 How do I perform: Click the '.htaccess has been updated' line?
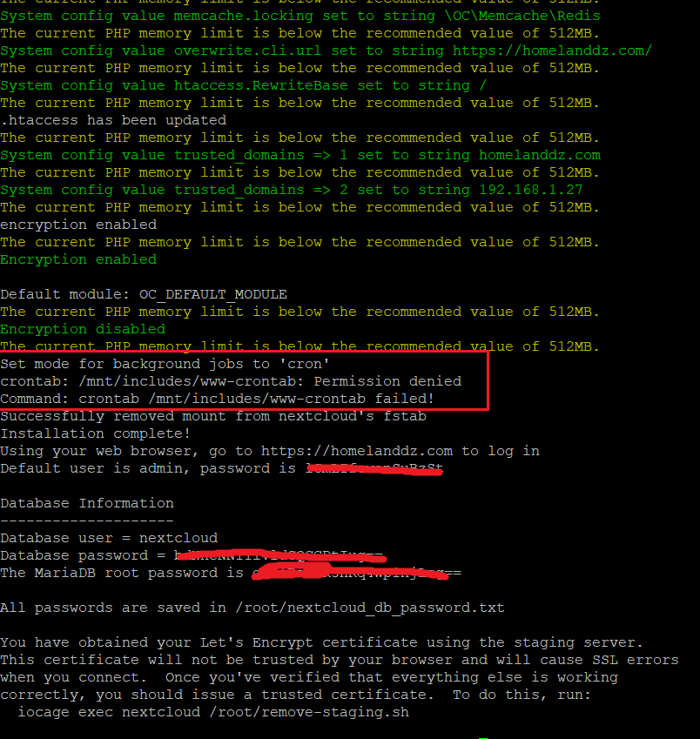113,121
